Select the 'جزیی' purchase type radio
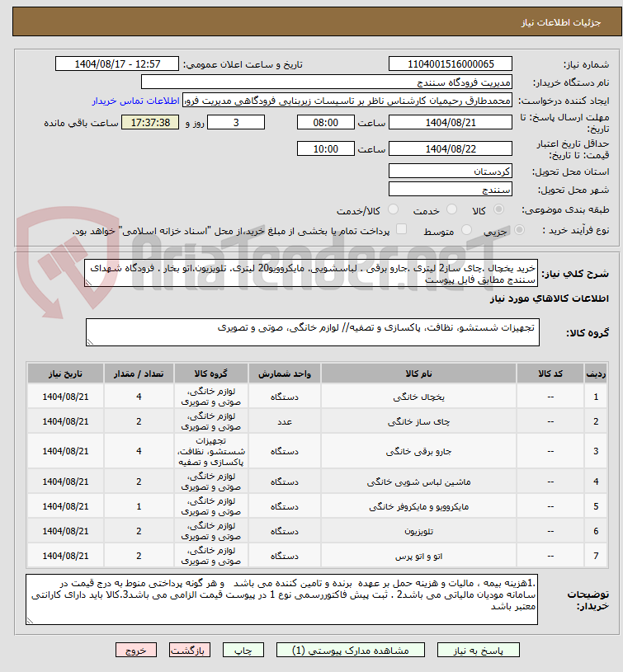This screenshot has width=623, height=672. coord(519,230)
